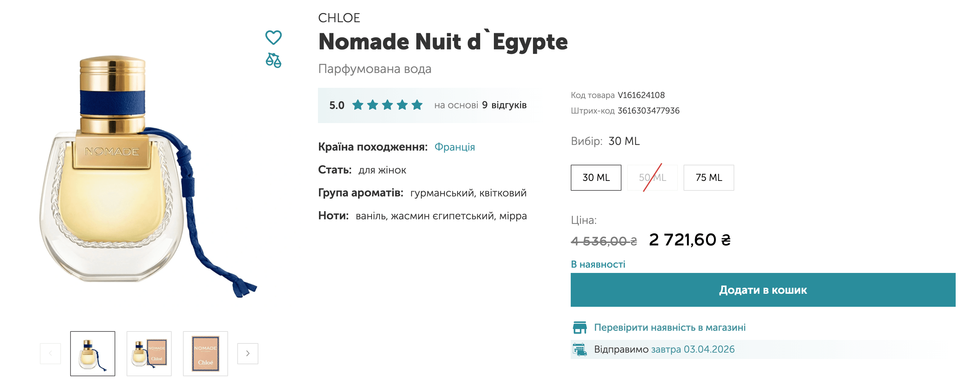The height and width of the screenshot is (390, 980).
Task: Choose the 75 ML volume option
Action: pyautogui.click(x=708, y=178)
